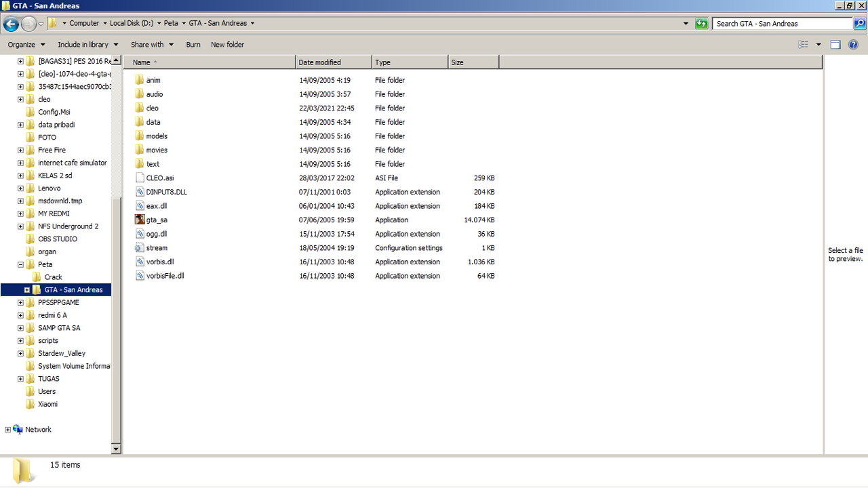Select the OBS STUDIO folder in tree
The height and width of the screenshot is (488, 868).
point(58,239)
